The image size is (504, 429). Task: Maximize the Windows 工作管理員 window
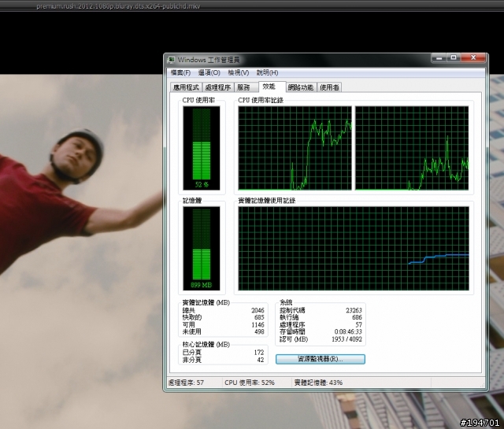[454, 57]
